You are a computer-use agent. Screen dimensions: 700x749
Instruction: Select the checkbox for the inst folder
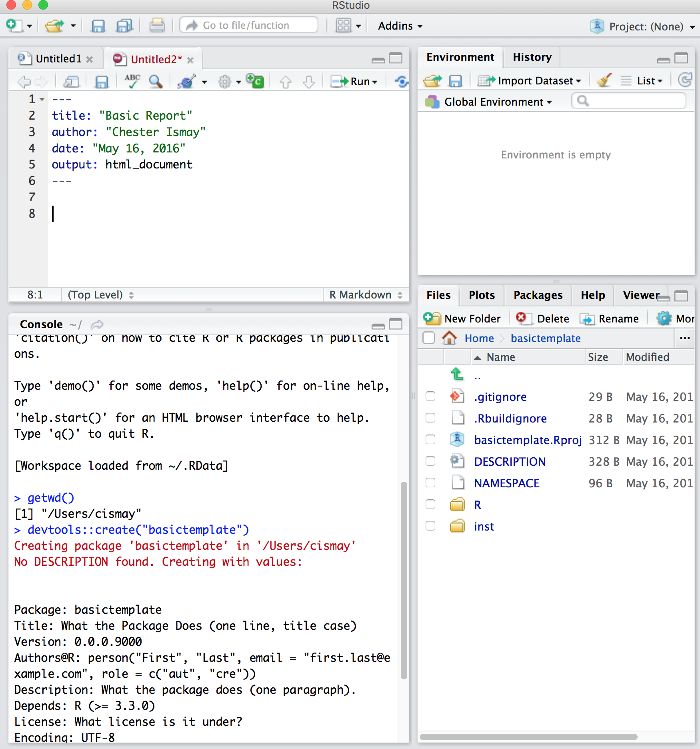(x=430, y=526)
